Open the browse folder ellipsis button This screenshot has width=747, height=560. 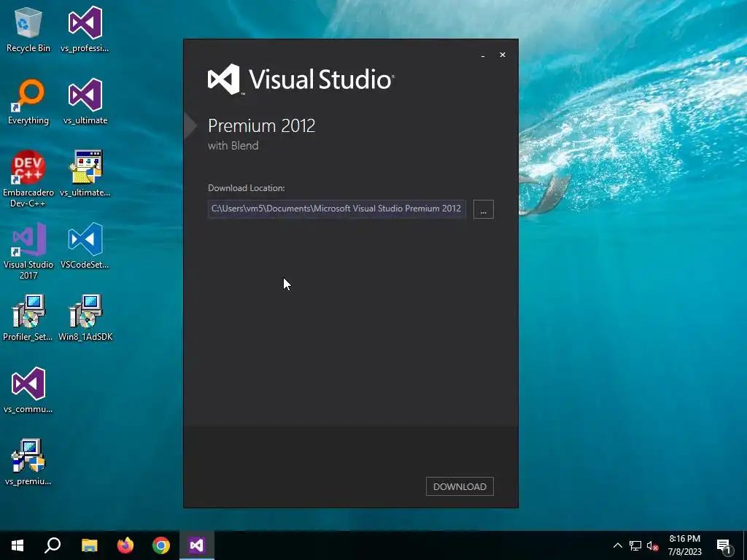tap(483, 209)
